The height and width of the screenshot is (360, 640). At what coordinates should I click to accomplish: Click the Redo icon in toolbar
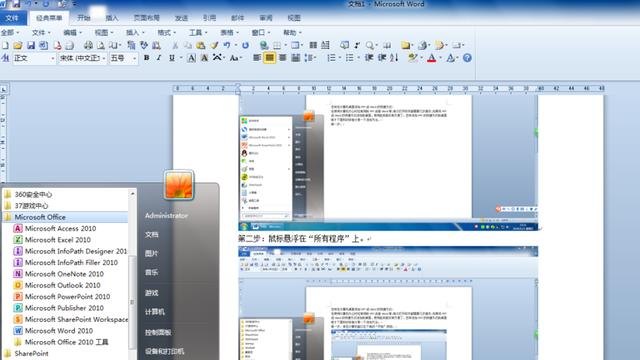(x=245, y=45)
